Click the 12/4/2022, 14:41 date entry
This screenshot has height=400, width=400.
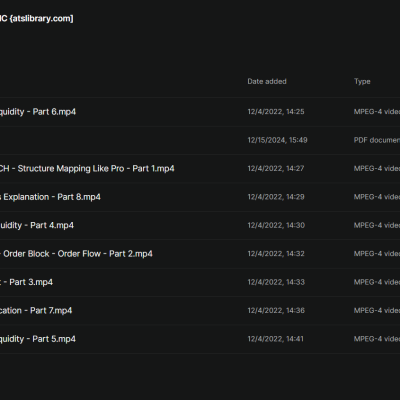(275, 339)
